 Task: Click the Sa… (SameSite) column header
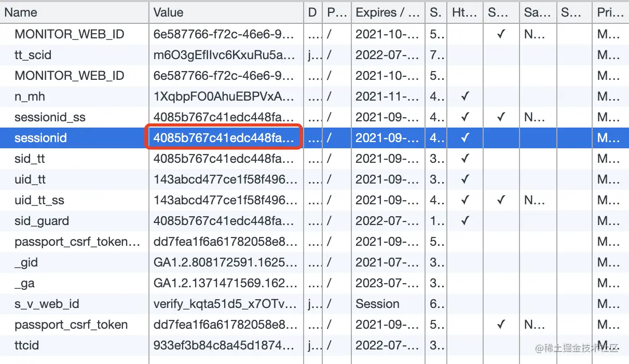537,13
